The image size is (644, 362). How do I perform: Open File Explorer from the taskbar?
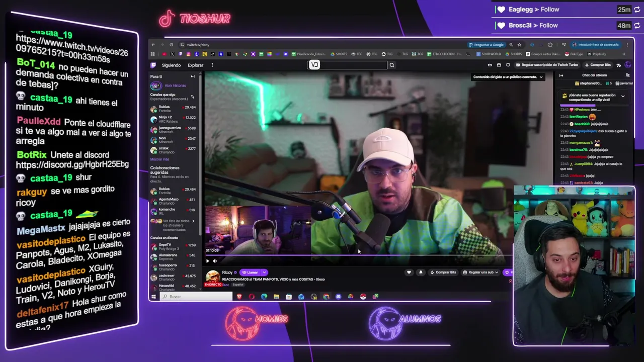coord(276,297)
